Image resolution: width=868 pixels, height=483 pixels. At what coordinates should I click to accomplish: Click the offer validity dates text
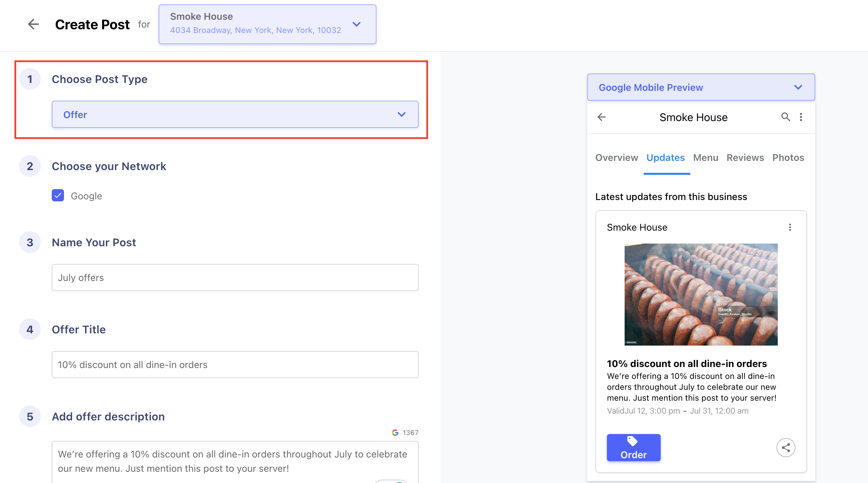(677, 411)
